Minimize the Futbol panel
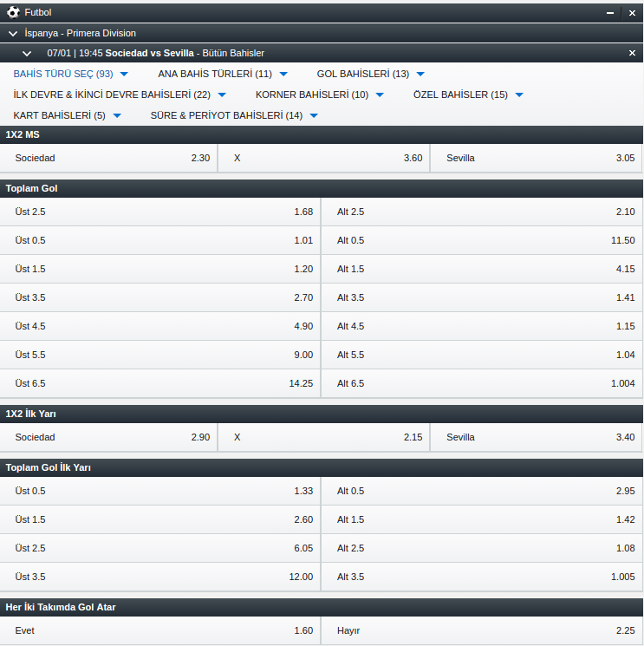This screenshot has width=644, height=646. [x=610, y=13]
